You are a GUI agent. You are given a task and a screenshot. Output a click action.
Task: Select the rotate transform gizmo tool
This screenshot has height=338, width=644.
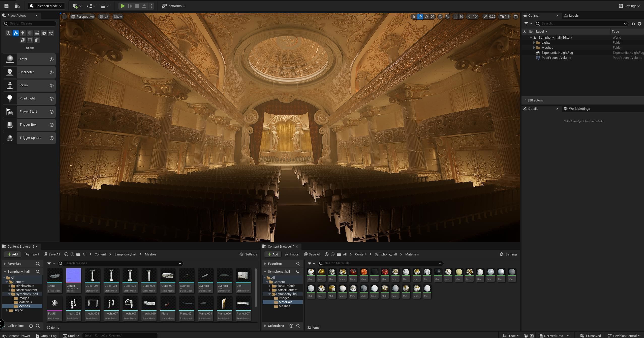pos(426,17)
